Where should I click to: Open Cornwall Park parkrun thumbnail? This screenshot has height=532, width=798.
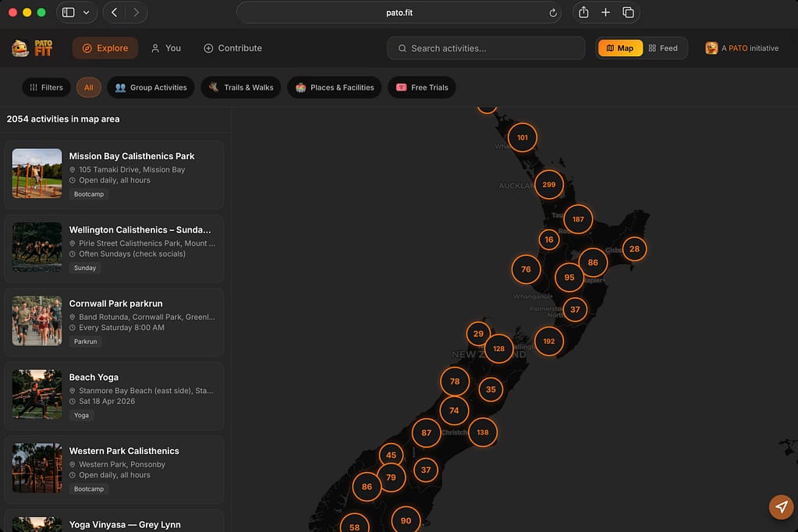point(37,321)
